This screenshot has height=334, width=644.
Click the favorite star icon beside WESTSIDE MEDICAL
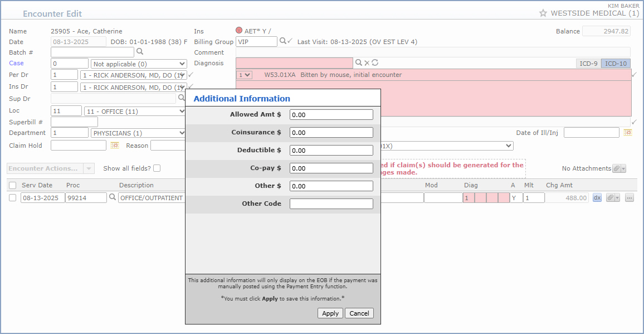pos(543,13)
